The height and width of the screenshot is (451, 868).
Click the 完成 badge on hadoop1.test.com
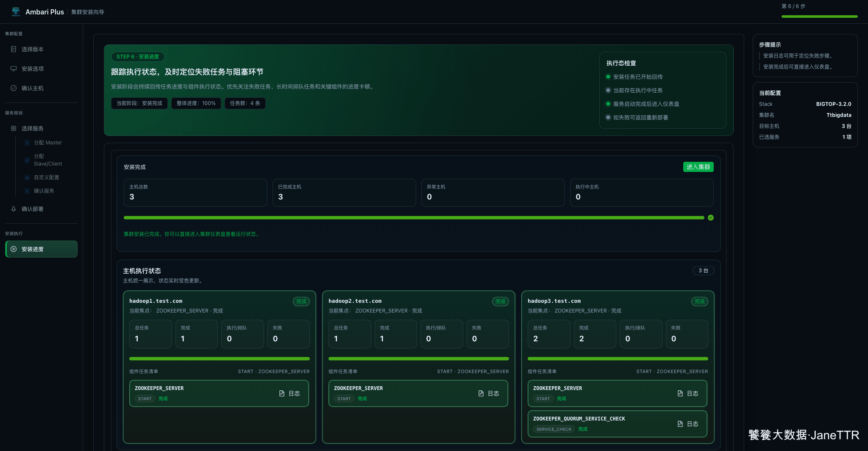(x=301, y=302)
